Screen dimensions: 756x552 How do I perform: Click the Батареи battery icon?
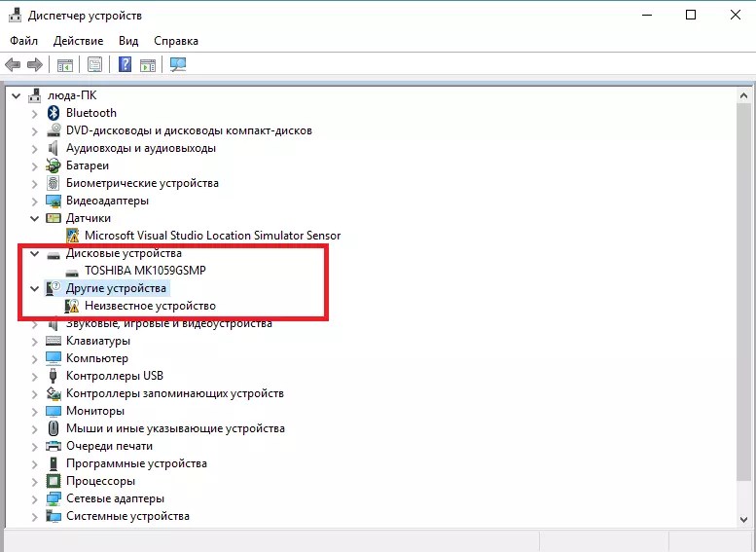coord(54,166)
